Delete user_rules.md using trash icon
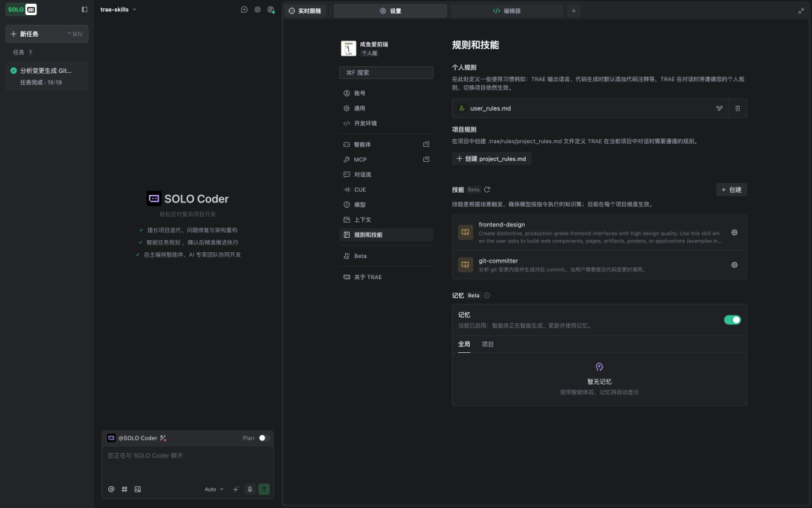Viewport: 812px width, 508px height. click(738, 108)
